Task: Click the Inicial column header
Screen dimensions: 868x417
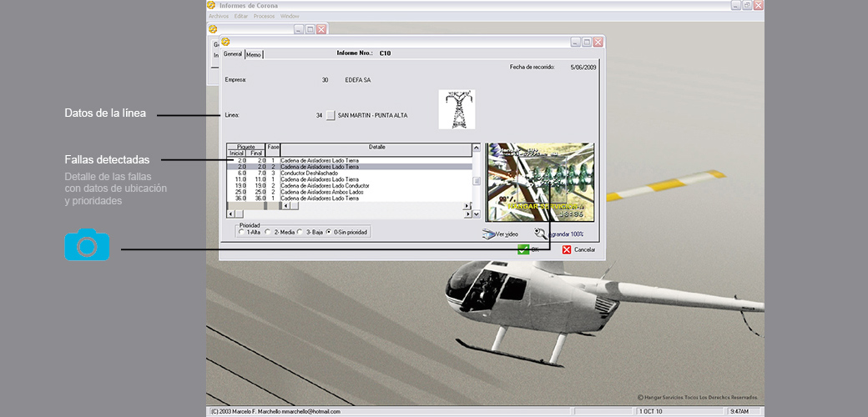Action: click(236, 153)
